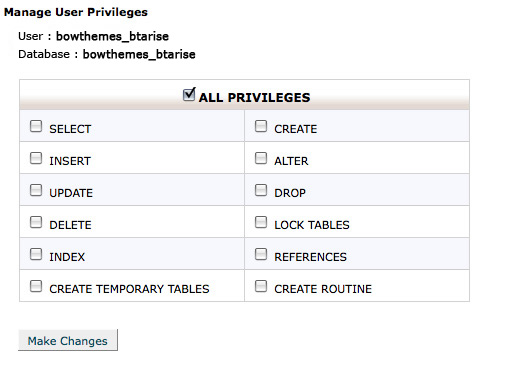Uncheck the ALL PRIVILEGES checkbox
Viewport: 509px width, 367px height.
189,95
